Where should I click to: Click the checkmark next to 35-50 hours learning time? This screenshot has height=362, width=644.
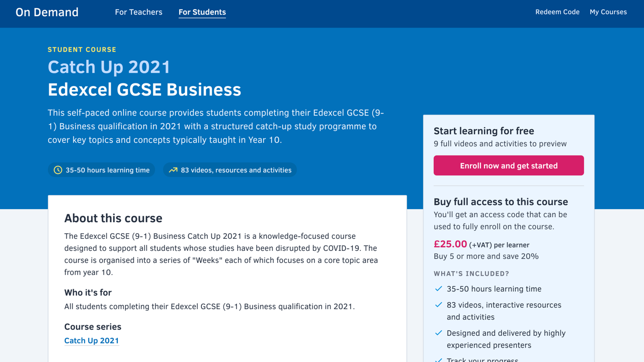438,289
